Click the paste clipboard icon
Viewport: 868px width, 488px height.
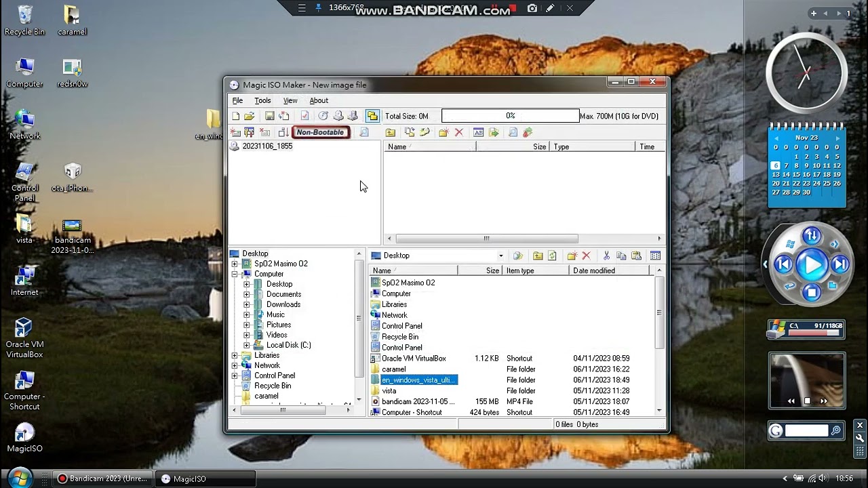point(636,256)
